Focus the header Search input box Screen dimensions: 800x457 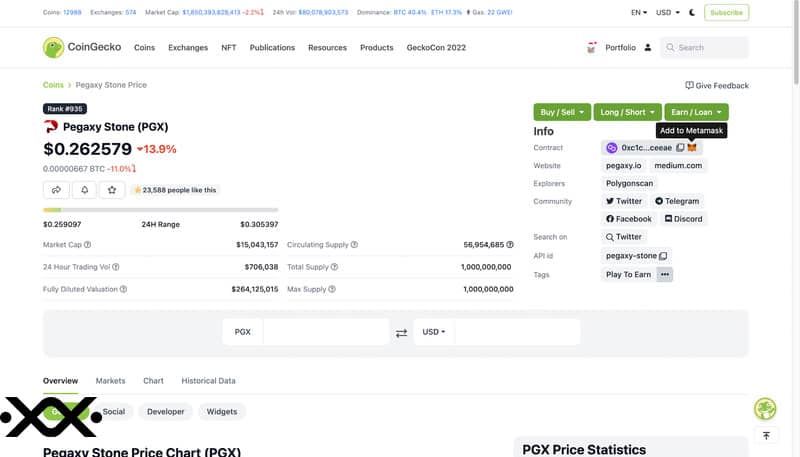[704, 47]
